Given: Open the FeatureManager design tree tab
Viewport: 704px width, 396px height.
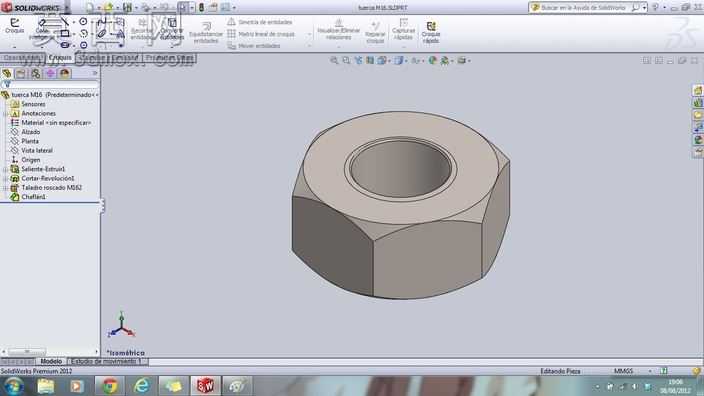Looking at the screenshot, I should tap(7, 73).
